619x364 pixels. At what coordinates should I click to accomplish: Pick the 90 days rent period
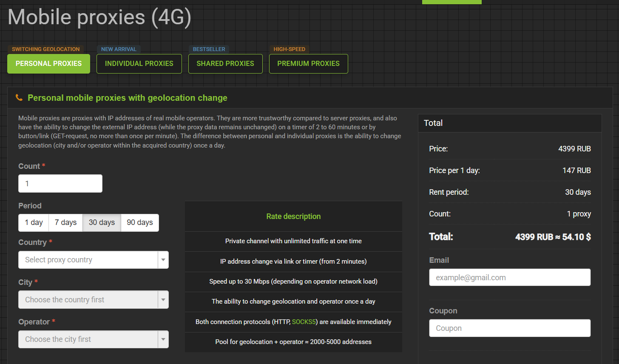140,222
